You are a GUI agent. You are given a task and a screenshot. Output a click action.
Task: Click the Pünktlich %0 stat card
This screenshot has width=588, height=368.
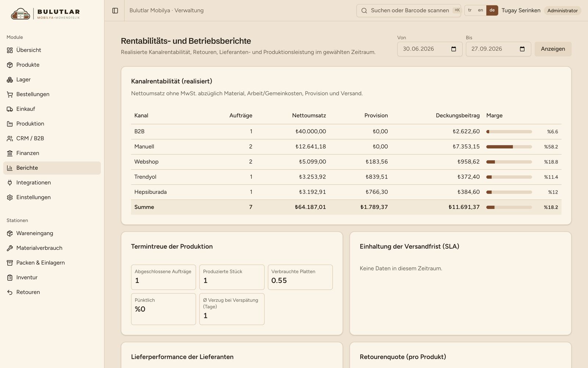tap(164, 309)
